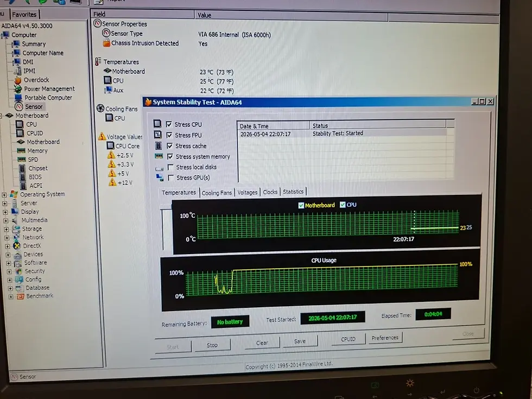The image size is (532, 399).
Task: Click the Cooling Fans icon in sensor list
Action: click(x=100, y=108)
